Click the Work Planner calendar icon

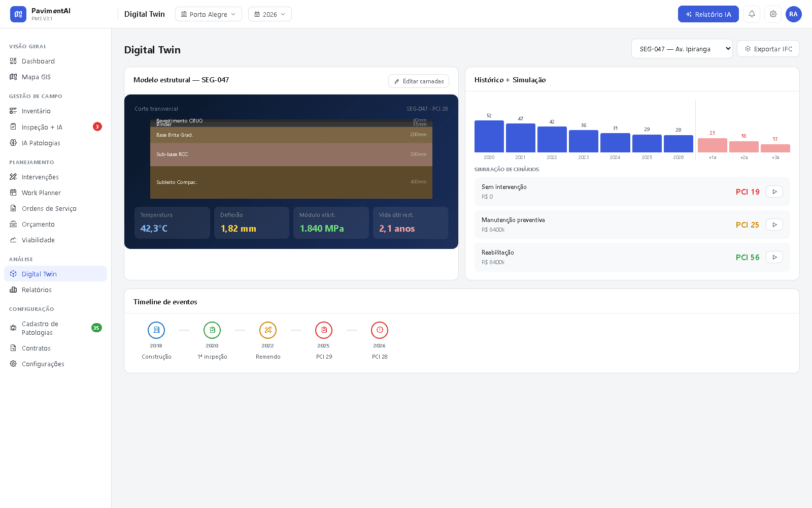point(13,193)
